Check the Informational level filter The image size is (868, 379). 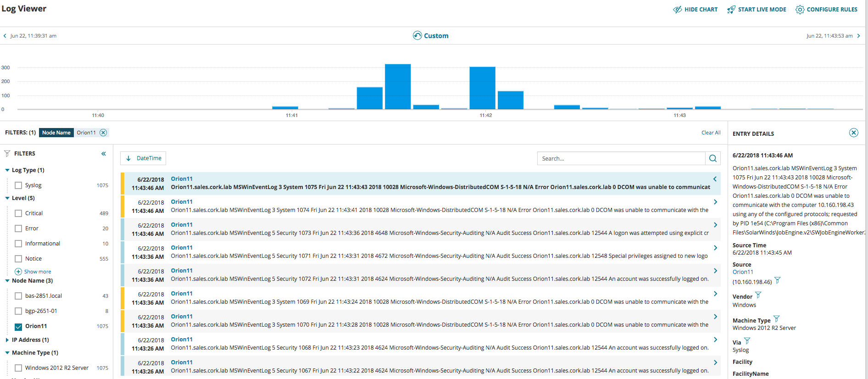coord(18,244)
